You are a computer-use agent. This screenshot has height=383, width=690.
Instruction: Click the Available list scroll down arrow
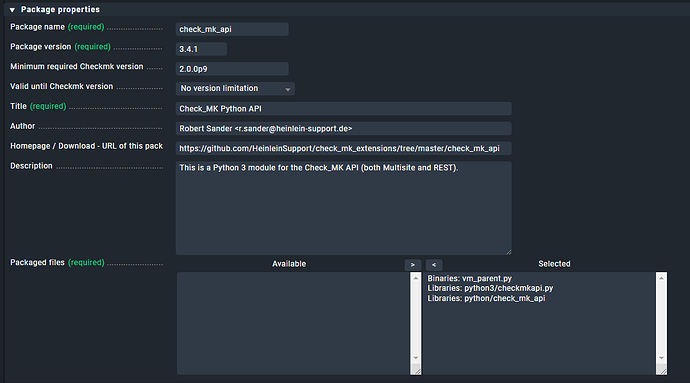[415, 358]
